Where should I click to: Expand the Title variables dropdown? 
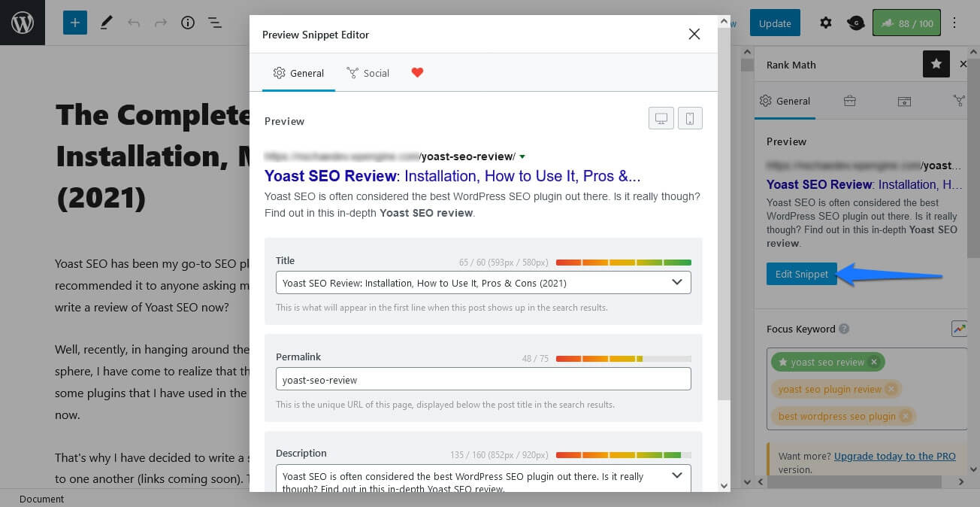(x=676, y=283)
